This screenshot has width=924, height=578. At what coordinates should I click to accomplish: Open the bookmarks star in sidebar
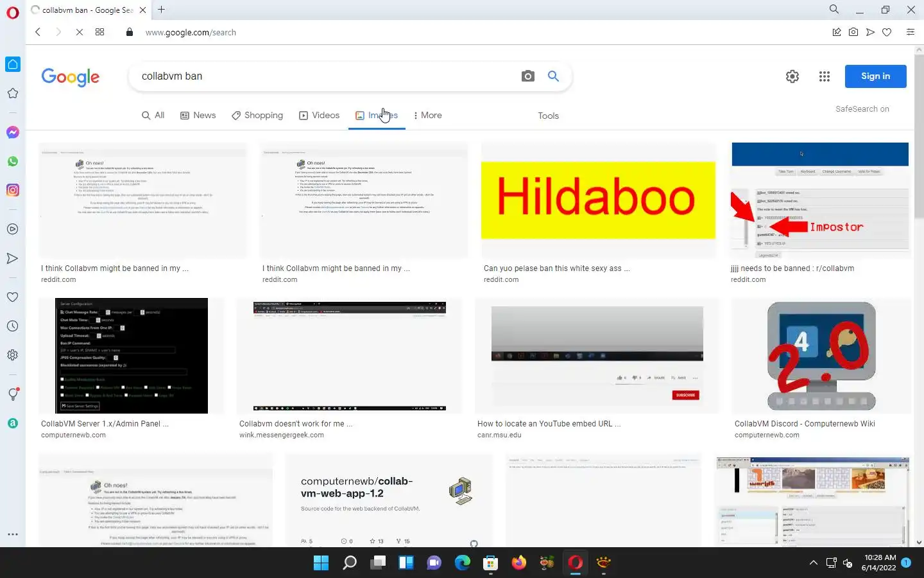tap(13, 94)
